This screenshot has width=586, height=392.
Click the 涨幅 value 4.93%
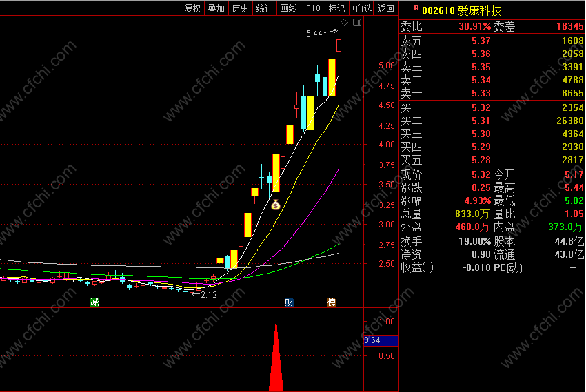click(477, 200)
